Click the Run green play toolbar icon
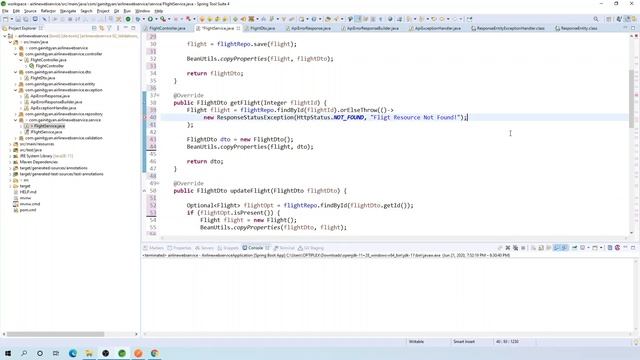This screenshot has height=360, width=640. pyautogui.click(x=150, y=19)
